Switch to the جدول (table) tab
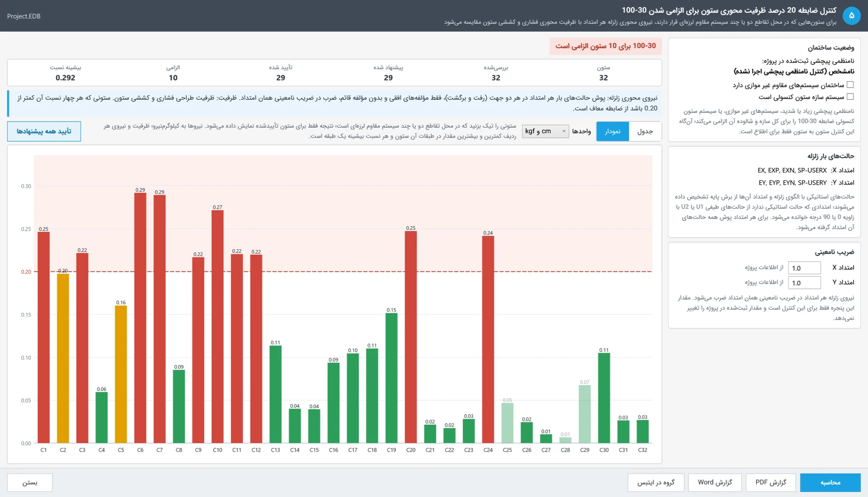 click(x=645, y=131)
